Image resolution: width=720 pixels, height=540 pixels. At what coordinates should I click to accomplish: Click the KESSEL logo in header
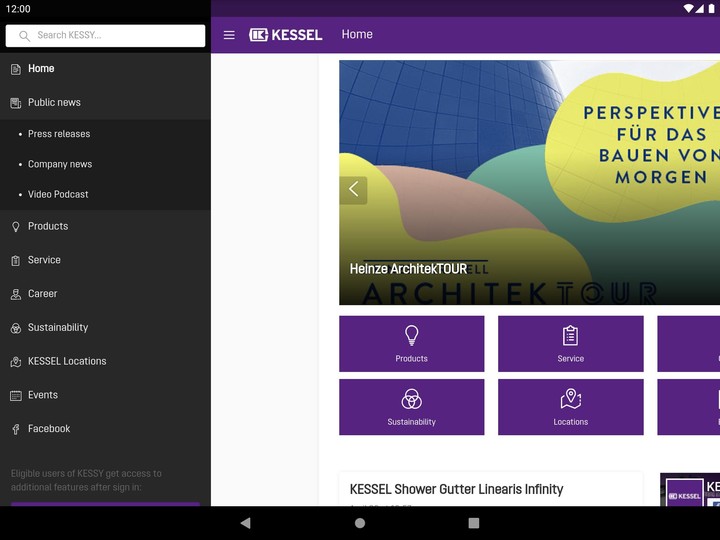point(286,35)
